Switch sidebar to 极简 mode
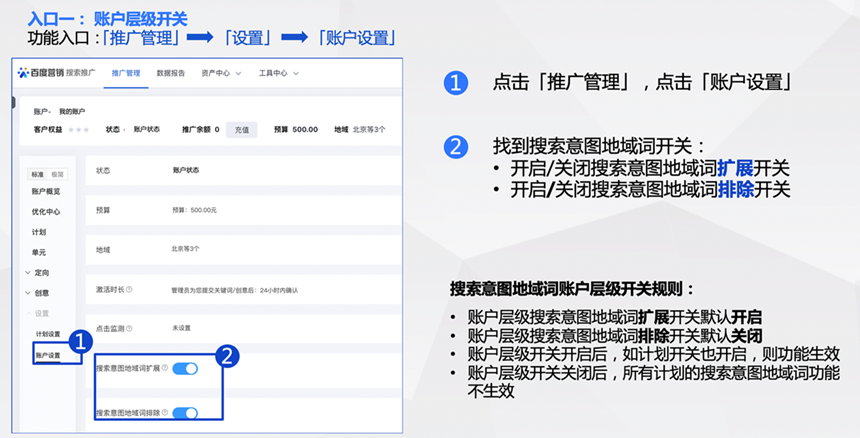Screen dimensions: 860x438 click(x=57, y=174)
